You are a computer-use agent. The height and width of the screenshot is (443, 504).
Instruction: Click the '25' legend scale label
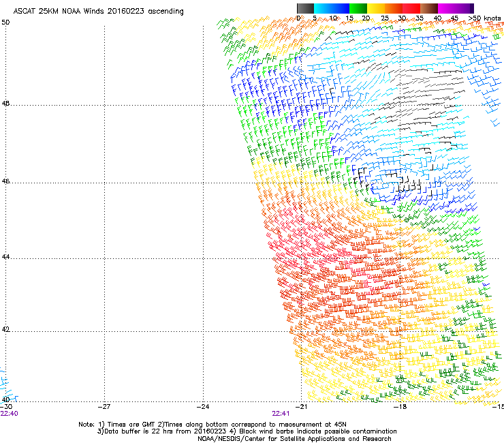(385, 18)
